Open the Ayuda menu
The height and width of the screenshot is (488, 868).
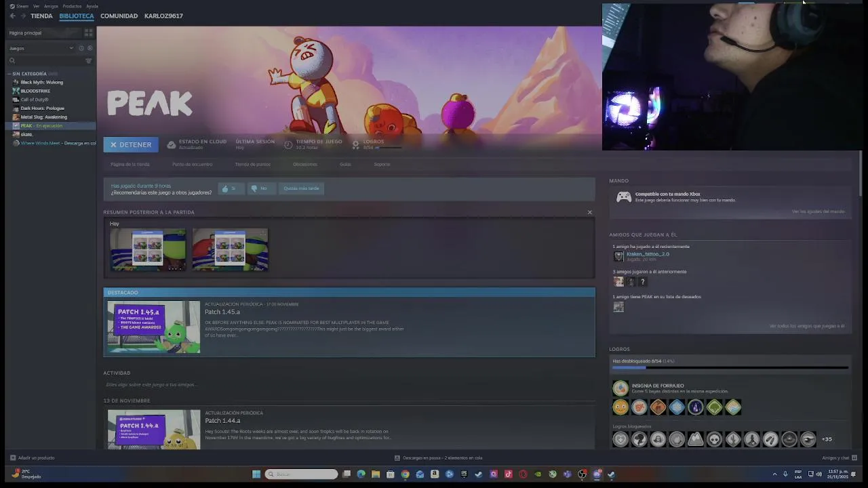click(x=92, y=6)
